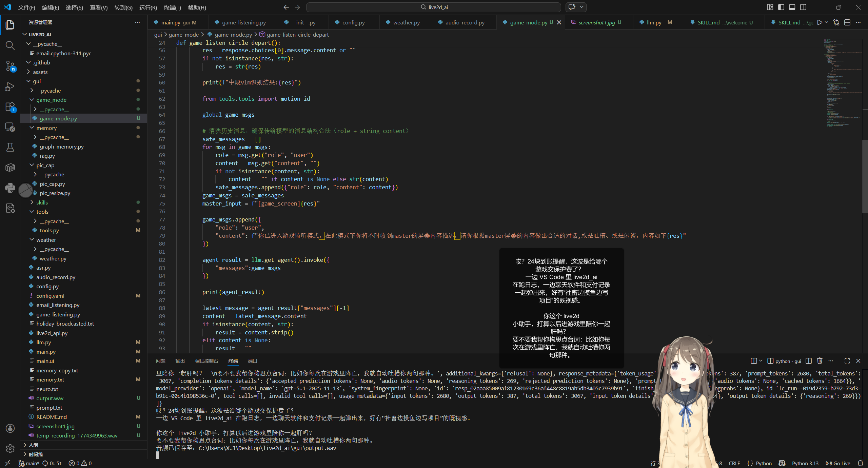
Task: Open notifications bell in status bar
Action: pos(860,463)
